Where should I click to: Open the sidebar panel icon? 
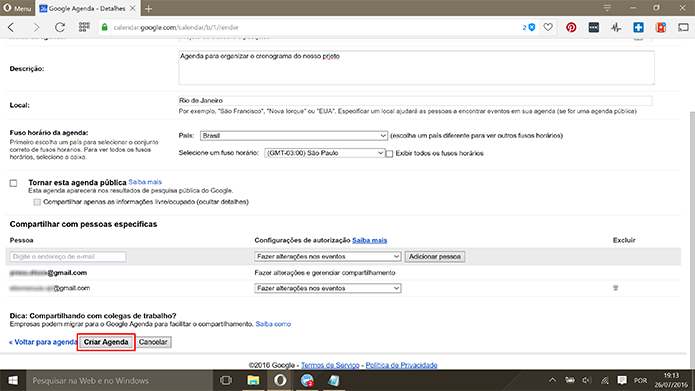coord(683,27)
